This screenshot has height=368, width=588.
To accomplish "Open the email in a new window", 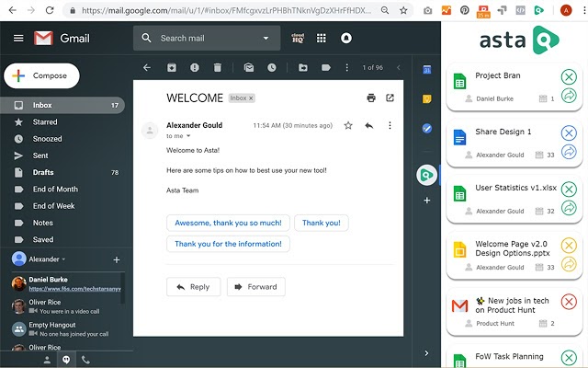I will (390, 98).
